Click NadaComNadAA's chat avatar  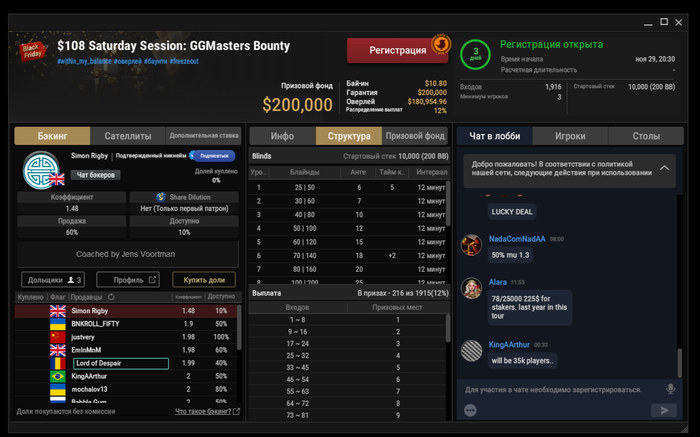[x=471, y=245]
